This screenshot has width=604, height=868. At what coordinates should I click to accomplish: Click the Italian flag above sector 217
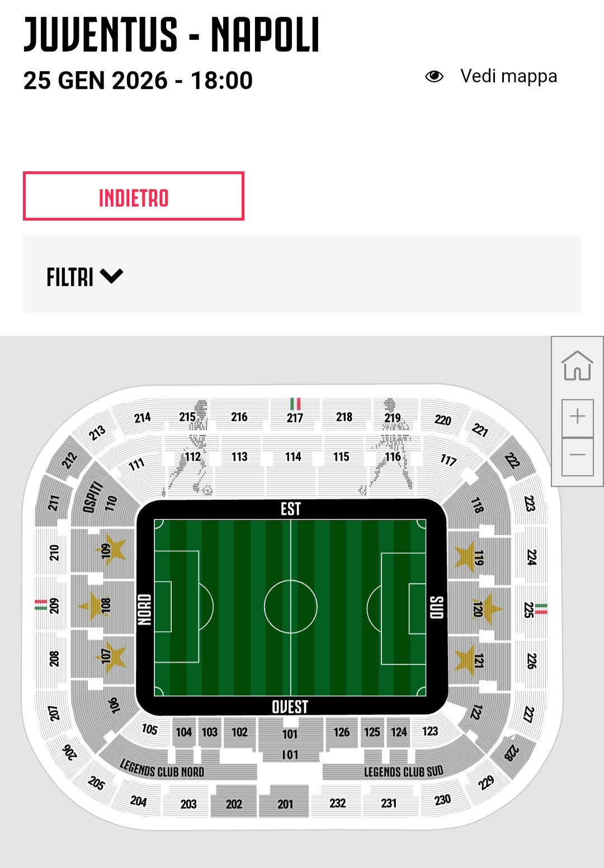[295, 403]
